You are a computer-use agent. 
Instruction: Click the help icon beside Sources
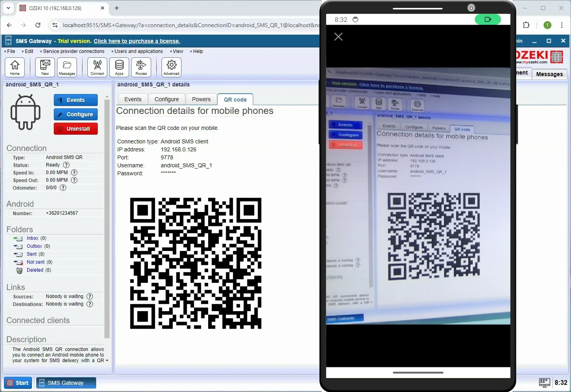[x=90, y=296]
